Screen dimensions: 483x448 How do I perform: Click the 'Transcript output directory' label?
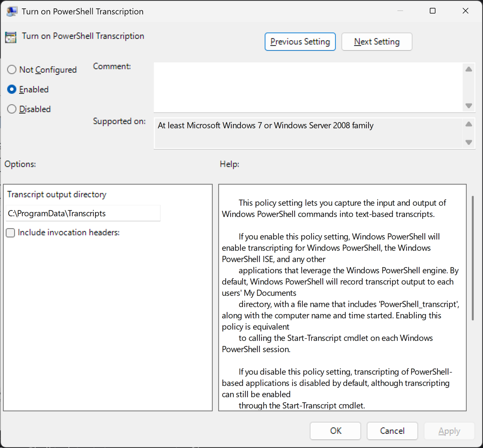point(57,195)
